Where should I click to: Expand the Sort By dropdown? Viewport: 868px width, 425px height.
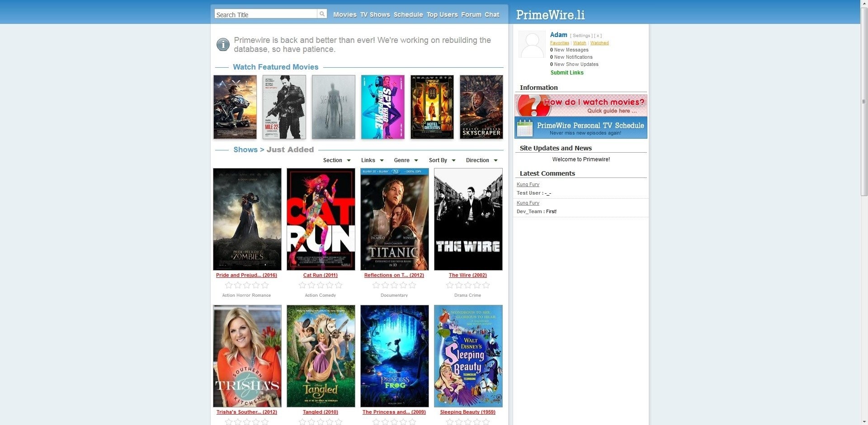pos(442,160)
